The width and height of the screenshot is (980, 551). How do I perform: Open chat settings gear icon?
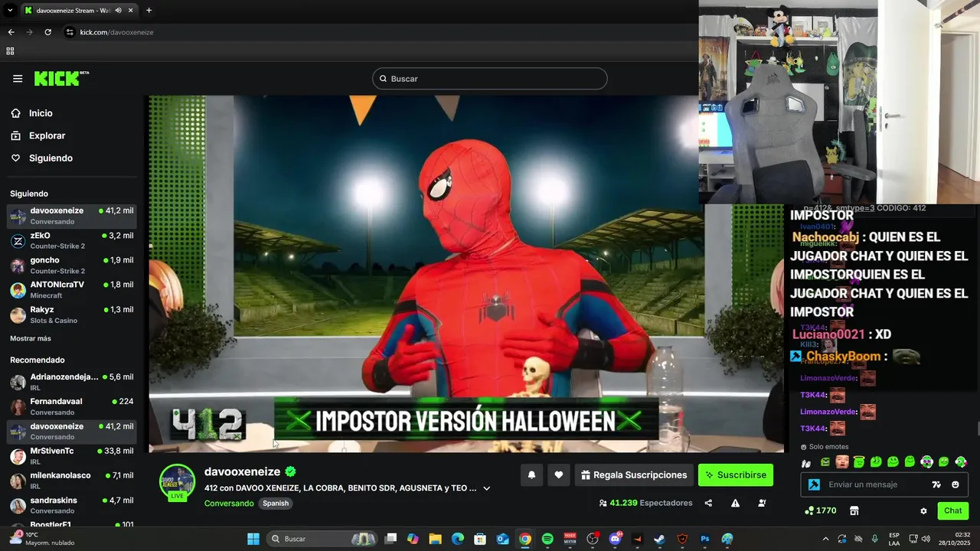pyautogui.click(x=923, y=511)
